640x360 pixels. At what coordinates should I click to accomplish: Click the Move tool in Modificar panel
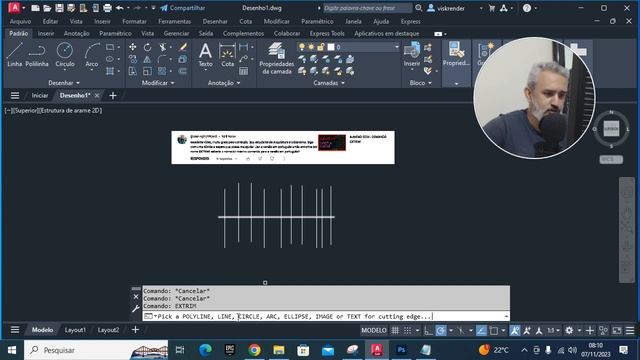tap(133, 47)
